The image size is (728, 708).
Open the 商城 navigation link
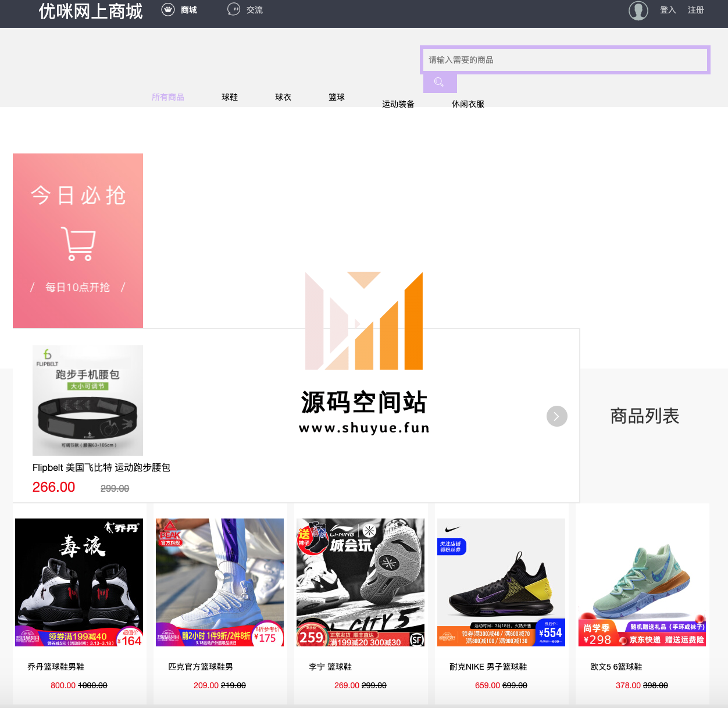[x=189, y=10]
